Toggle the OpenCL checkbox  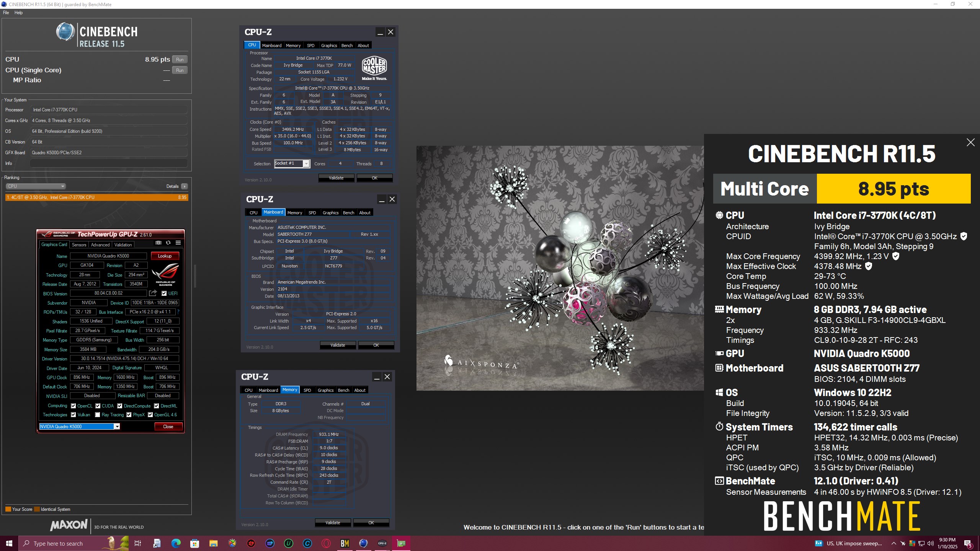tap(73, 406)
